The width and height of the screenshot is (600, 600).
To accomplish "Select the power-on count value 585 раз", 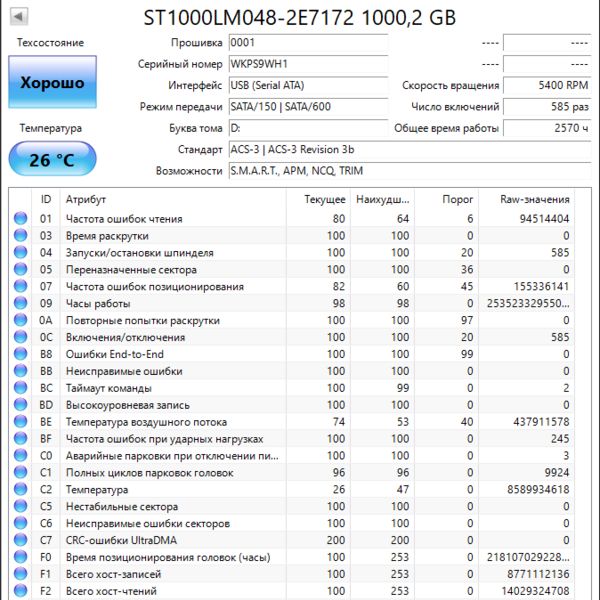I will coord(547,107).
